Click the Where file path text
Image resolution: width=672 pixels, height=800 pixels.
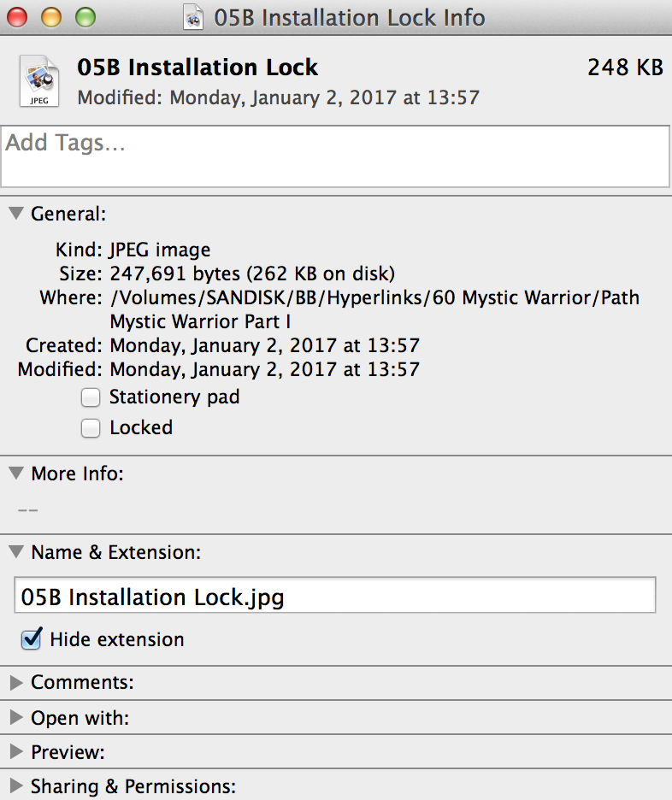tap(374, 309)
